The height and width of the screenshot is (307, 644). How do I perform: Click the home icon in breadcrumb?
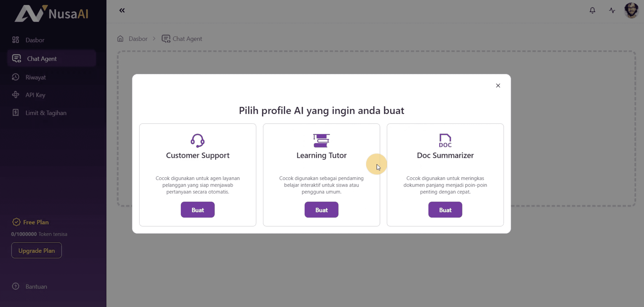[120, 39]
